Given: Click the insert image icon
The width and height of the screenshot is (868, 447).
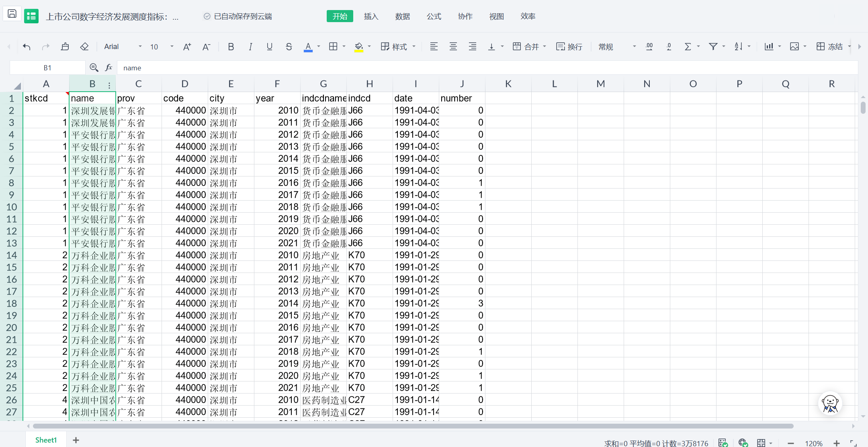Looking at the screenshot, I should tap(794, 47).
